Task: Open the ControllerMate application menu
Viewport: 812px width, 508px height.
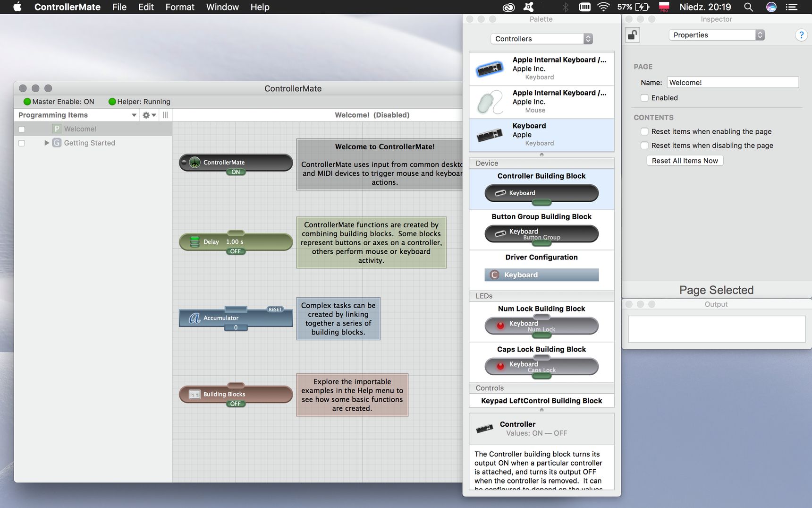Action: (x=68, y=7)
